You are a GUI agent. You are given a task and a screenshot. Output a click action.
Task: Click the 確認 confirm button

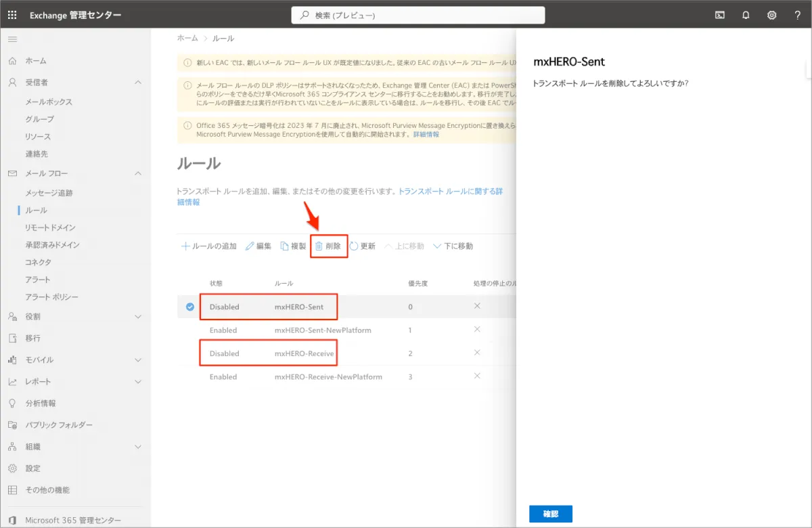(x=551, y=514)
